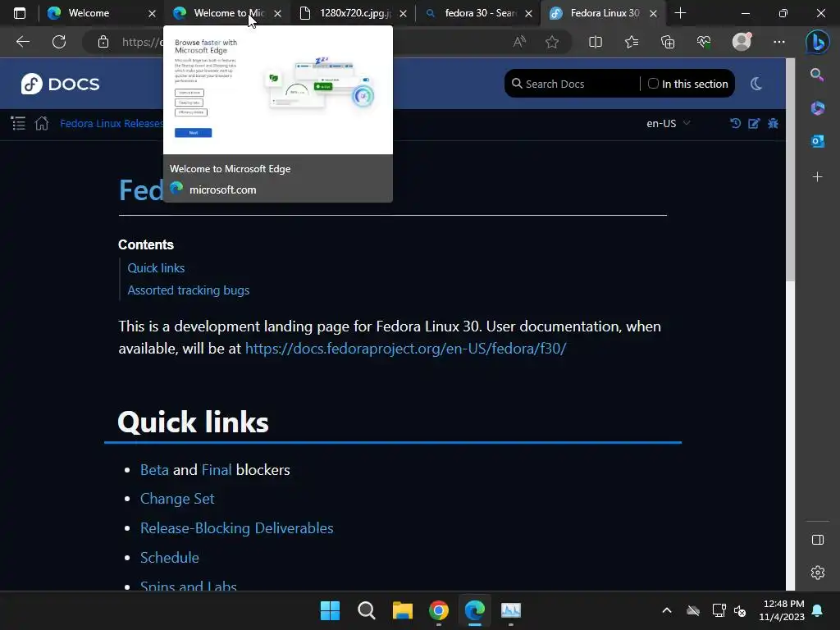Open the Change Set link

coord(177,499)
